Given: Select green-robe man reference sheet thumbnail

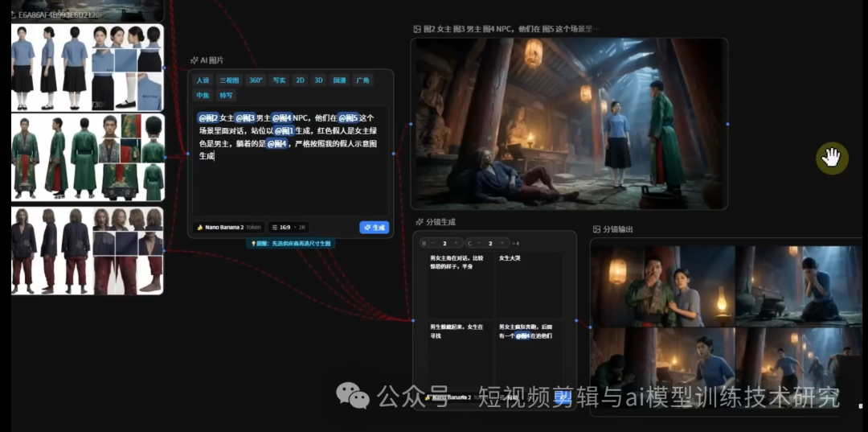Looking at the screenshot, I should (88, 158).
